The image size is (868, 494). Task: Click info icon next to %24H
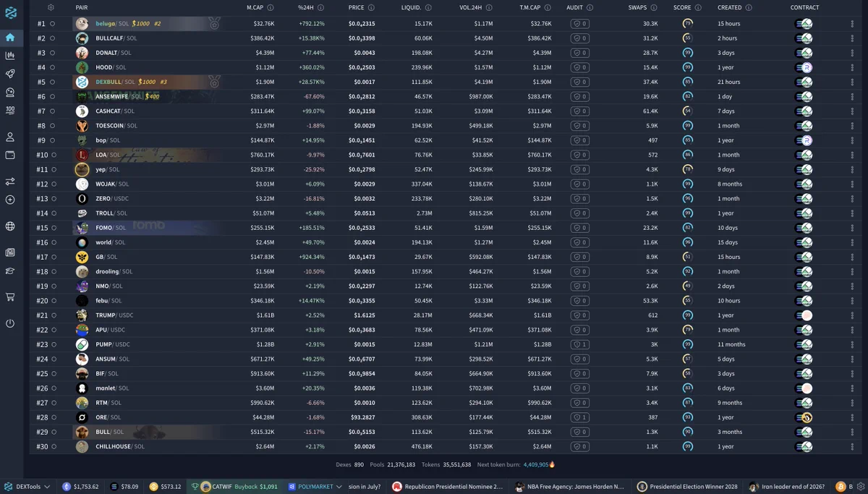[x=321, y=7]
